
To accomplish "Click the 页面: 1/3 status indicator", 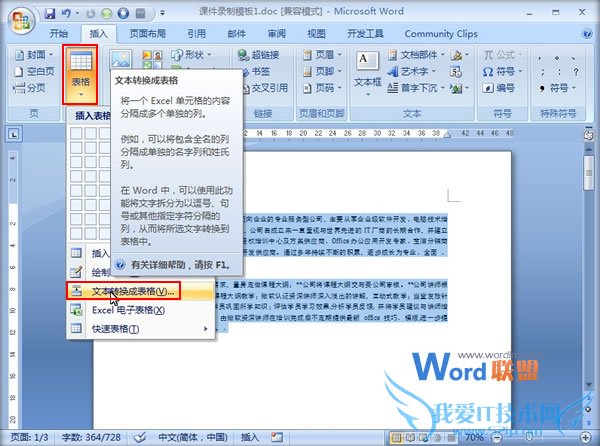I will [30, 437].
